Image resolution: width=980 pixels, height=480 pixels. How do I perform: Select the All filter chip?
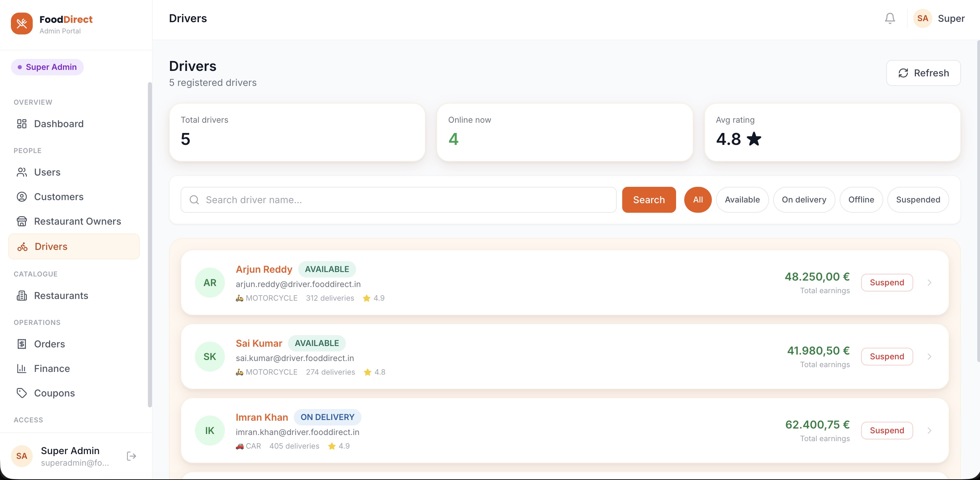698,200
